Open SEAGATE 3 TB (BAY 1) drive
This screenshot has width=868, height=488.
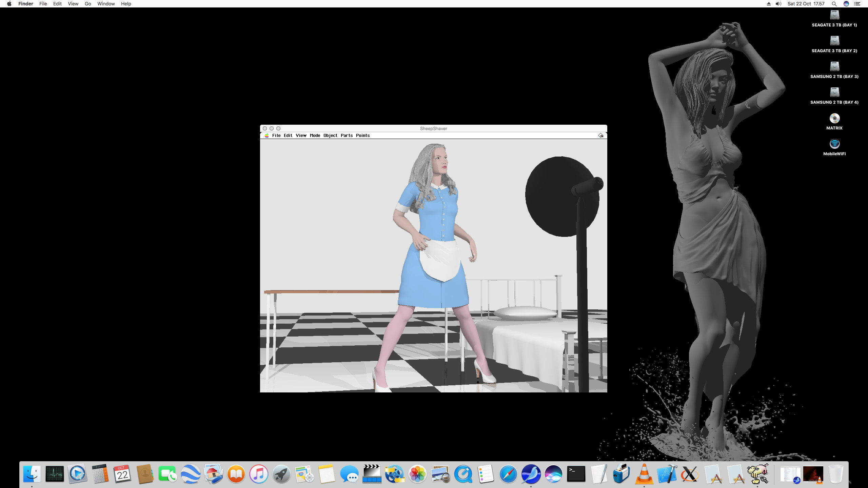click(x=834, y=18)
